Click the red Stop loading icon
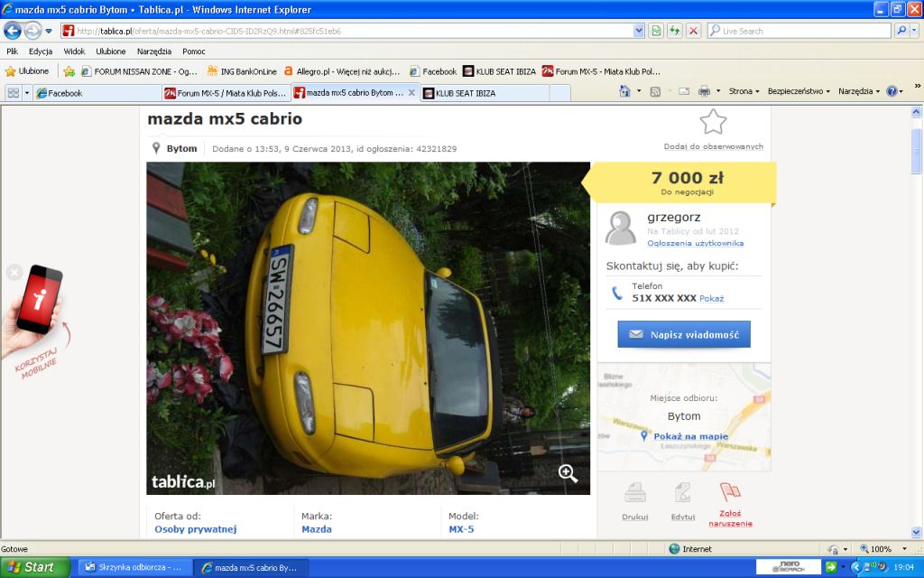The image size is (924, 578). coord(694,31)
